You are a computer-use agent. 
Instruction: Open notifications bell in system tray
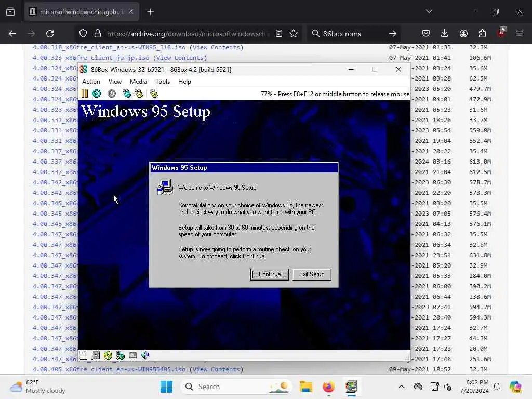(x=497, y=387)
